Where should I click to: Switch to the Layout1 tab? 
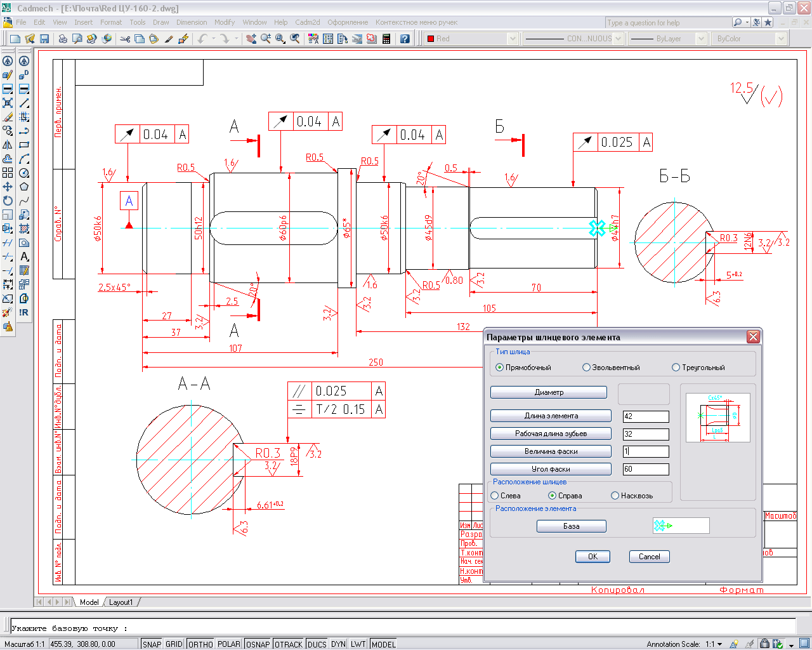pyautogui.click(x=121, y=602)
